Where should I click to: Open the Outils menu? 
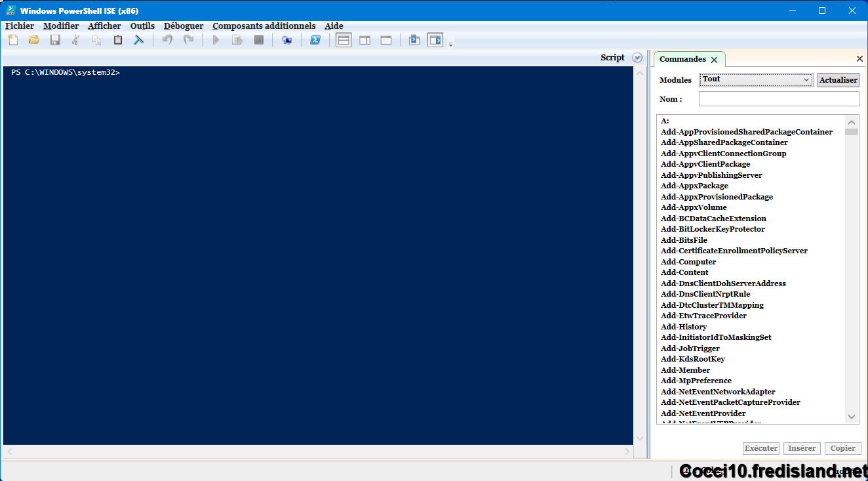[x=142, y=26]
